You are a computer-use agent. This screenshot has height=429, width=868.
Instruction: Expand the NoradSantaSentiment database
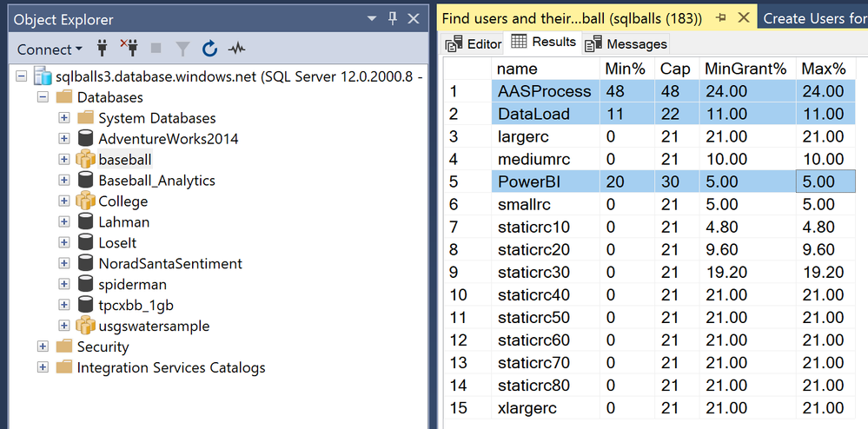click(x=63, y=263)
